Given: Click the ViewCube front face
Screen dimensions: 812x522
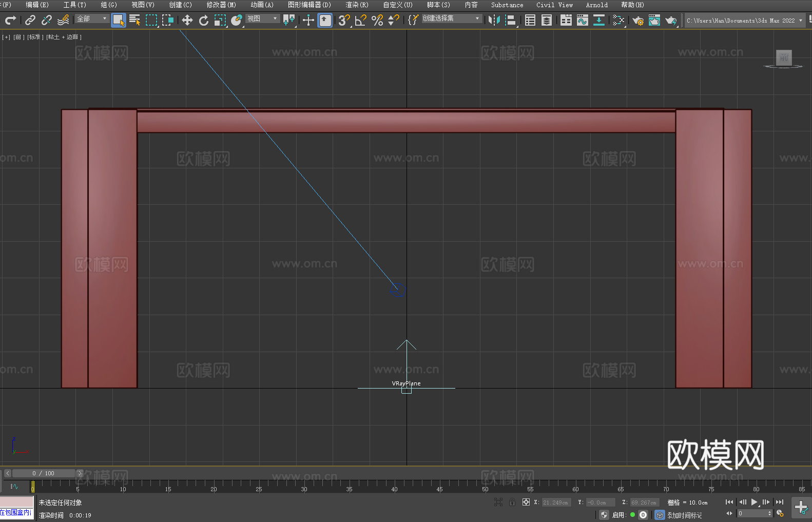Looking at the screenshot, I should pos(784,57).
